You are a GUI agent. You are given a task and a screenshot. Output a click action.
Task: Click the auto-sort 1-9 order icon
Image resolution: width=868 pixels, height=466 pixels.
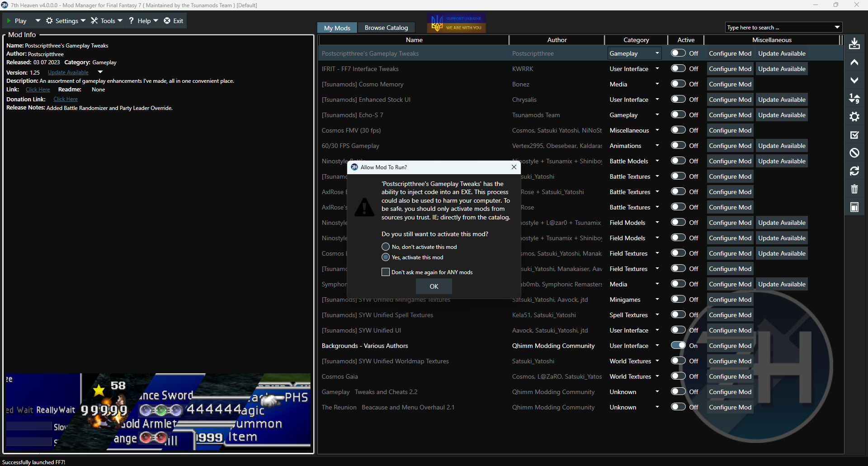[x=854, y=99]
